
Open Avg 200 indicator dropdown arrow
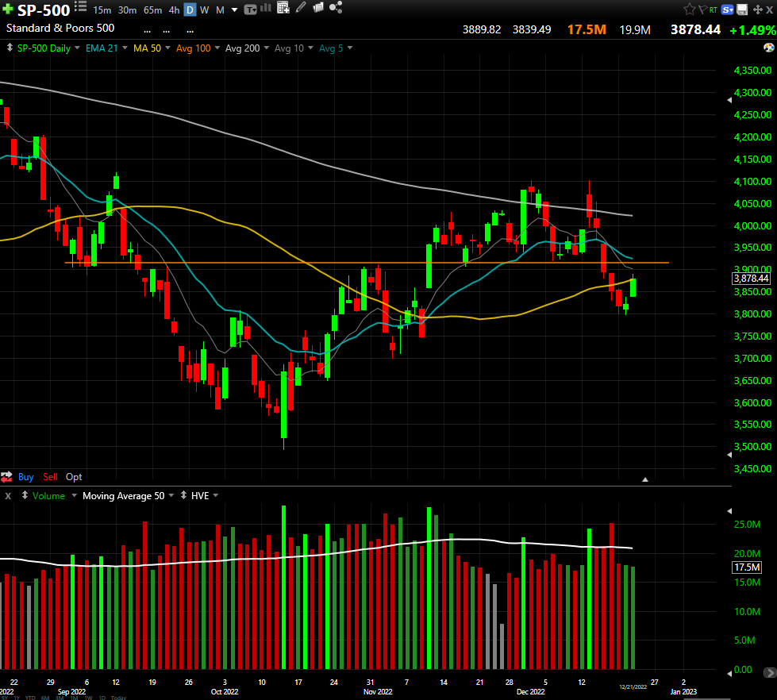point(266,48)
